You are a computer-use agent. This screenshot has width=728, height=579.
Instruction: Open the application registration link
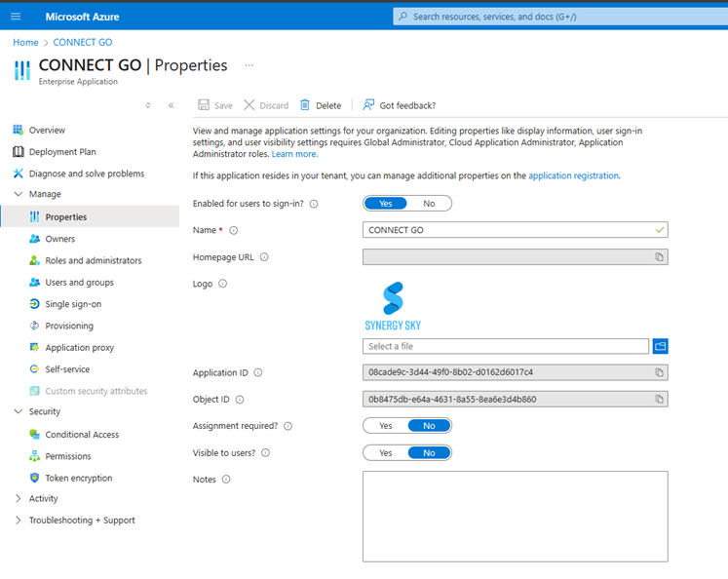[x=573, y=176]
